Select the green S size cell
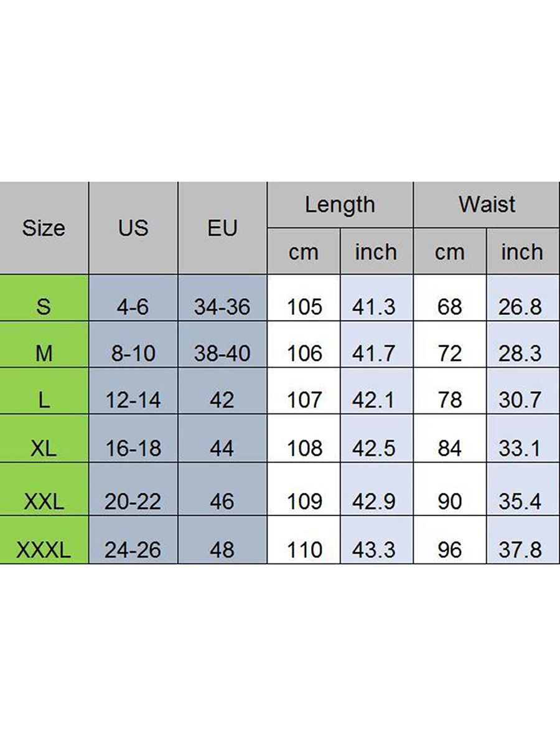The height and width of the screenshot is (747, 560). pyautogui.click(x=44, y=306)
